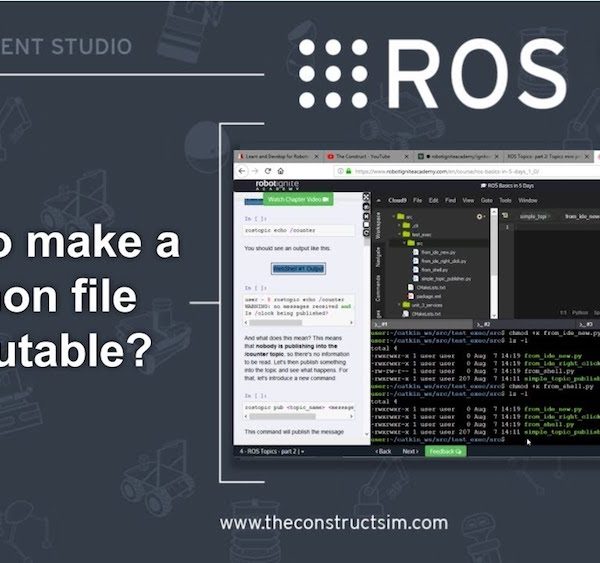The image size is (600, 563).
Task: Click the green Feedback button
Action: coord(445,452)
